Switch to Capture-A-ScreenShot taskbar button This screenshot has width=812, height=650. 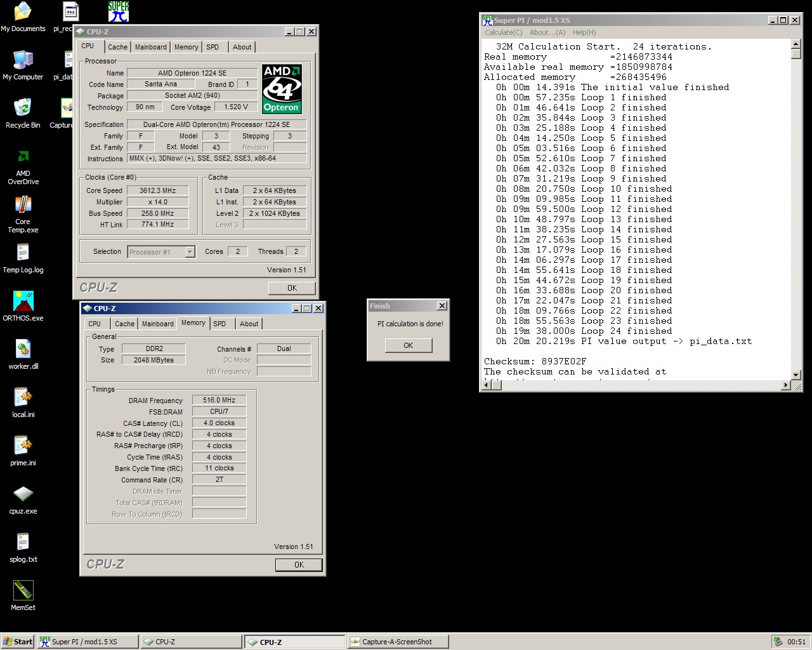pyautogui.click(x=398, y=642)
